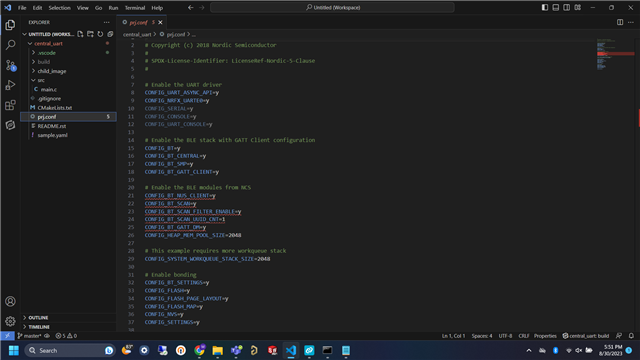Open the View menu

point(82,8)
